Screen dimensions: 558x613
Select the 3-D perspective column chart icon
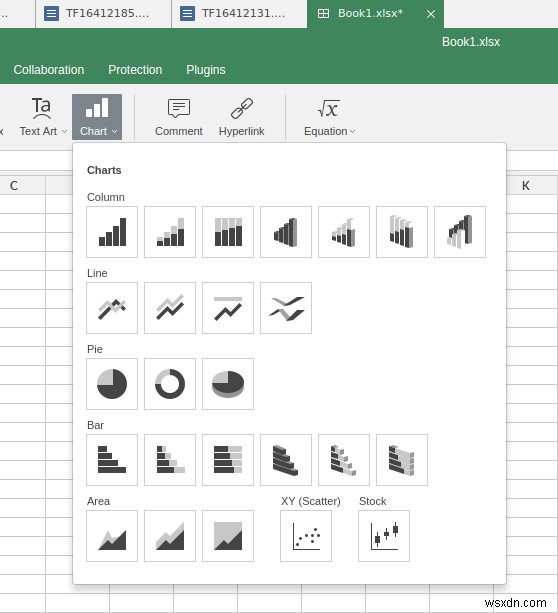pos(460,232)
